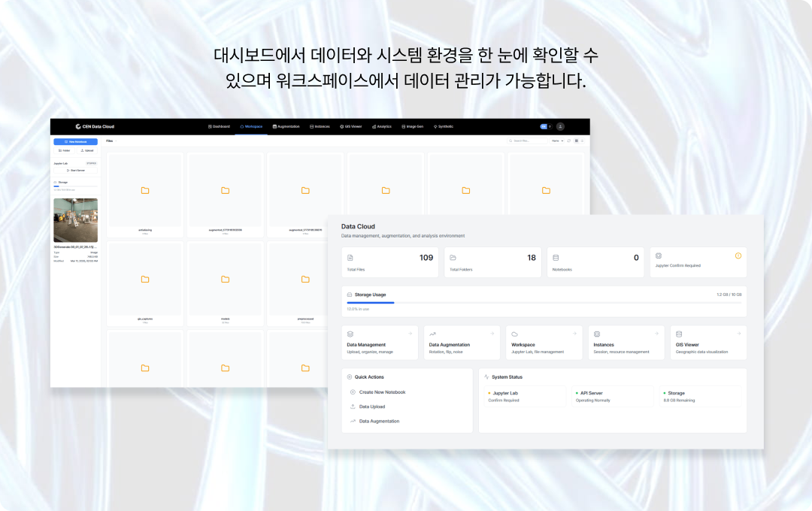Open the user profile avatar icon
This screenshot has width=812, height=511.
[560, 126]
